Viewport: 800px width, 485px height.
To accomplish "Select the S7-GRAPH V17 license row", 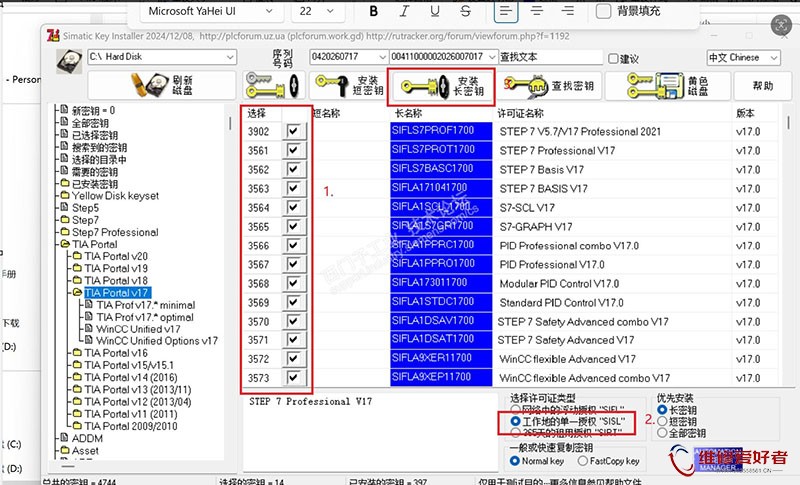I will pos(536,226).
